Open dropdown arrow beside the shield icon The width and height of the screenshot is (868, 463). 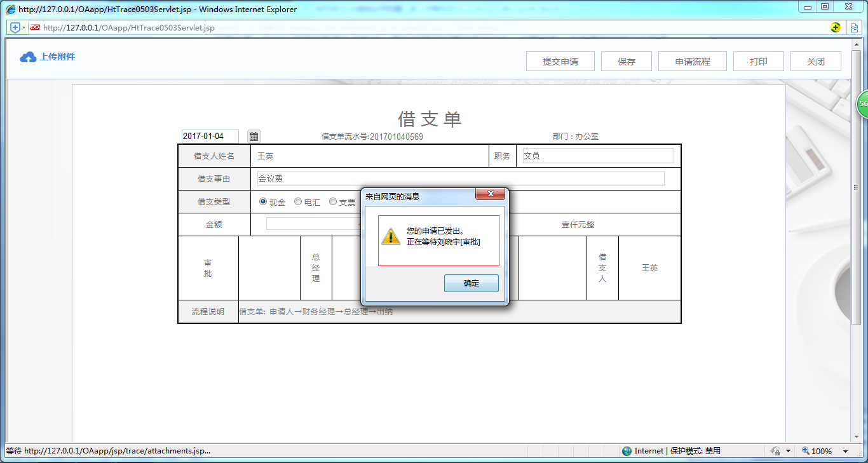click(x=24, y=28)
